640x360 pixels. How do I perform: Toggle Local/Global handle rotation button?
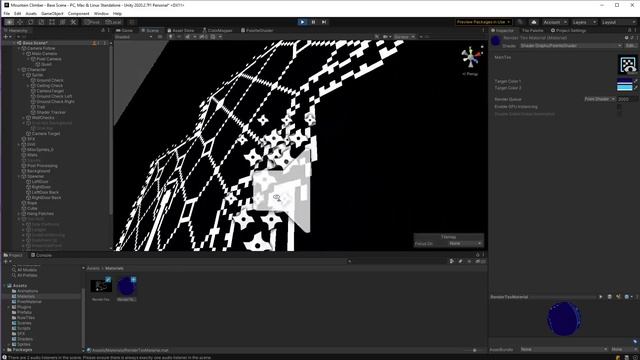tap(113, 22)
